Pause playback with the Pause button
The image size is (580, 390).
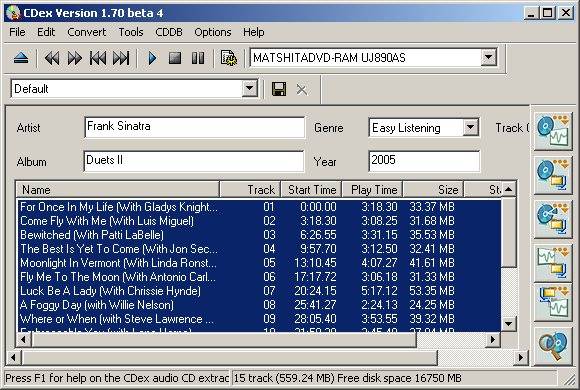pyautogui.click(x=198, y=58)
